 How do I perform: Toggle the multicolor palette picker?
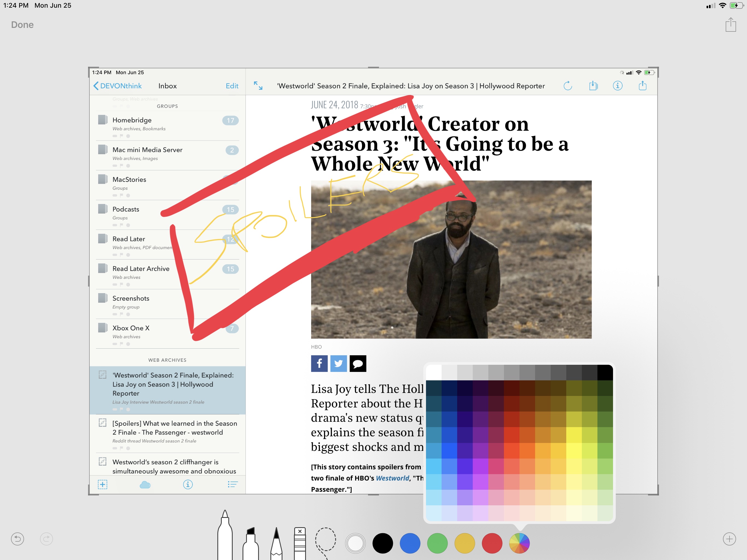[520, 543]
